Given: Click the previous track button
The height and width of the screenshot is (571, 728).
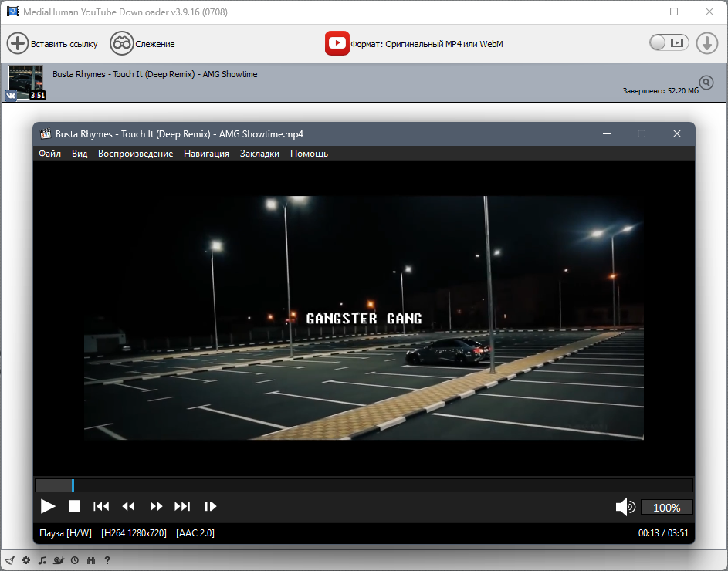Looking at the screenshot, I should [x=101, y=506].
